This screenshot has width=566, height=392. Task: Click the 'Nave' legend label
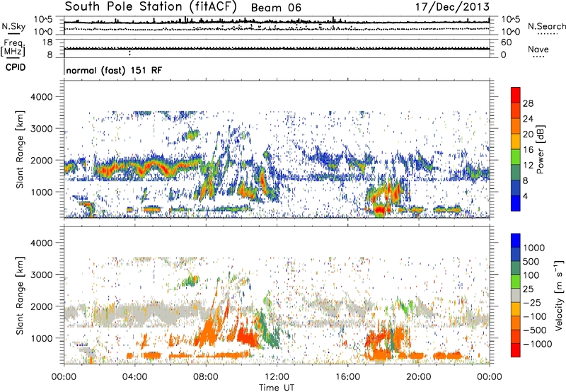tap(538, 50)
